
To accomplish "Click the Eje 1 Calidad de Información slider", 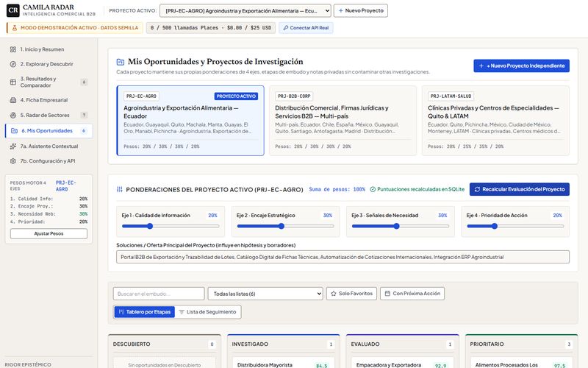I will pyautogui.click(x=171, y=226).
